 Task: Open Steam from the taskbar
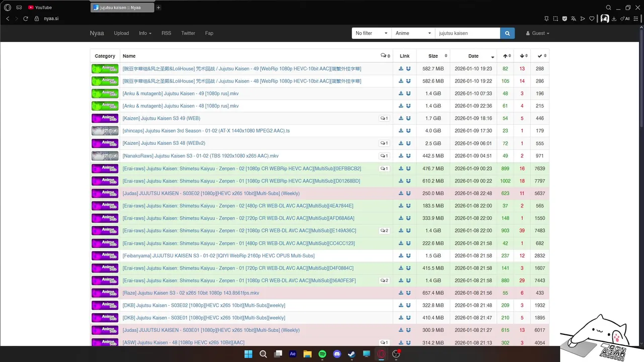click(352, 354)
